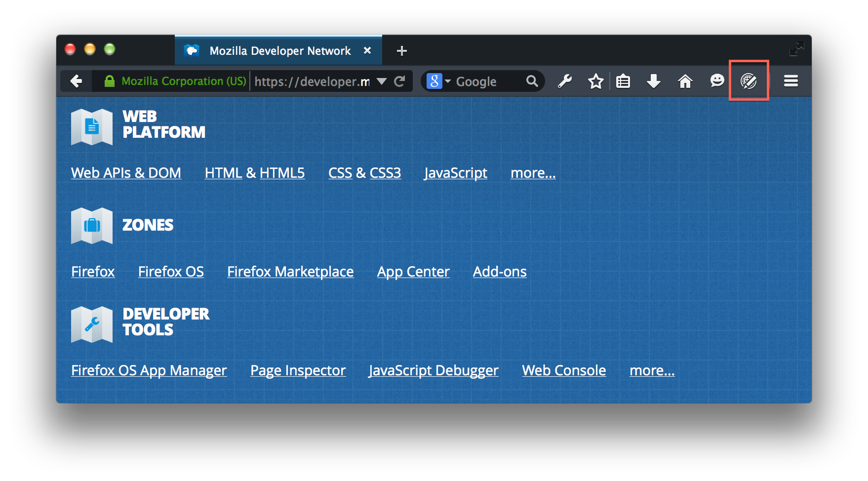This screenshot has width=868, height=481.
Task: Go to Home page icon
Action: (685, 81)
